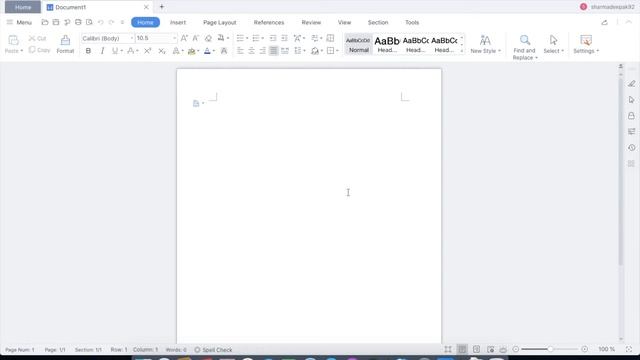Open the pen tool in right sidebar
This screenshot has width=640, height=360.
tap(631, 84)
